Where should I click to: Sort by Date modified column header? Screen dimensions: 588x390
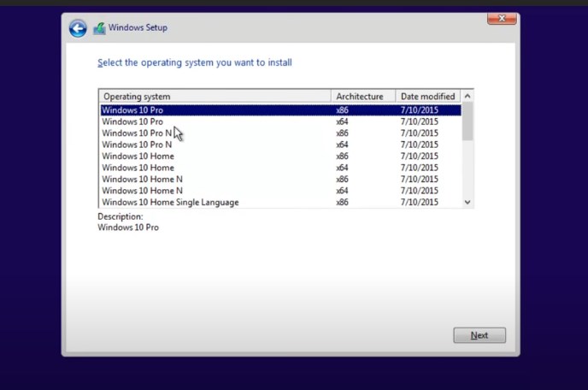pyautogui.click(x=428, y=97)
